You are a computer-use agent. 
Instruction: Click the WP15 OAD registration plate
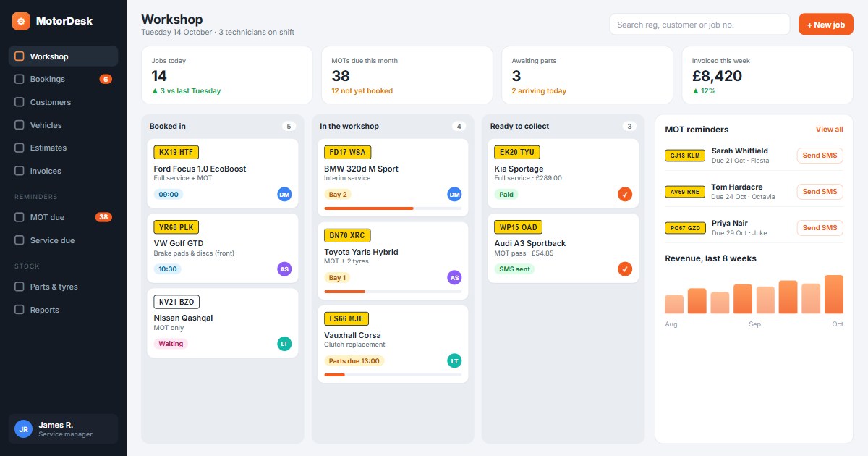click(518, 227)
